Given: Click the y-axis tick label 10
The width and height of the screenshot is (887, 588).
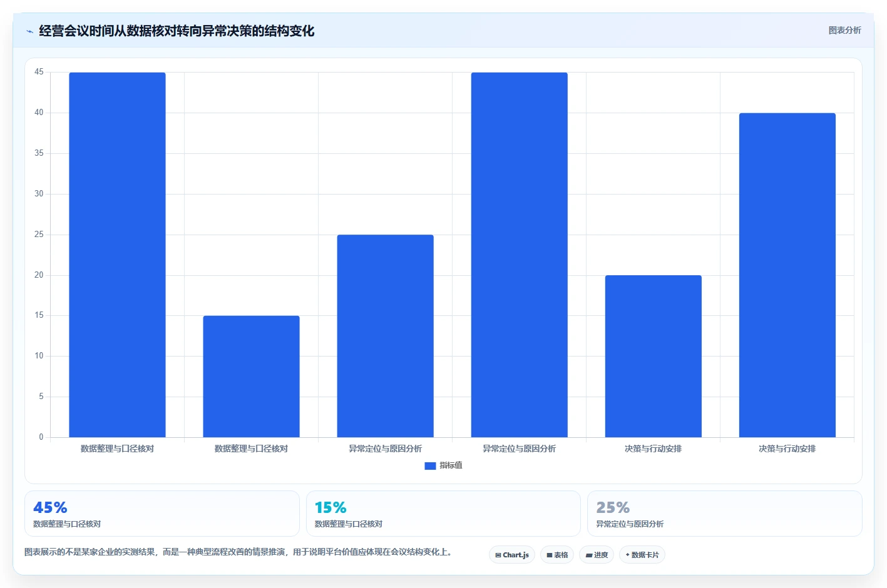Looking at the screenshot, I should pos(39,356).
